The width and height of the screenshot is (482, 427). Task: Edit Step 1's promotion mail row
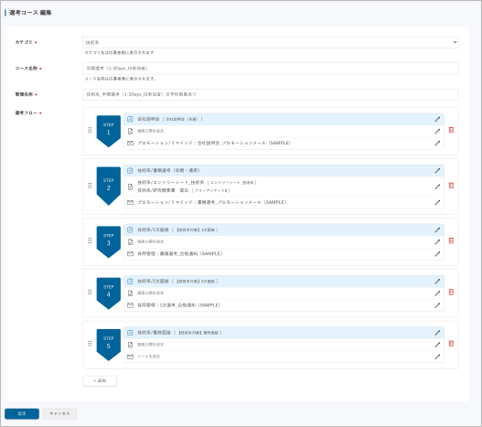pos(437,143)
